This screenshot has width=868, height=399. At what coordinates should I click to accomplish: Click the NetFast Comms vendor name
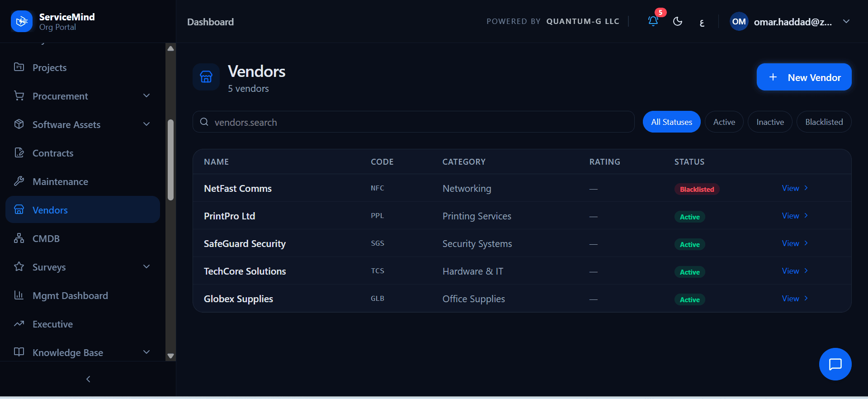tap(238, 188)
